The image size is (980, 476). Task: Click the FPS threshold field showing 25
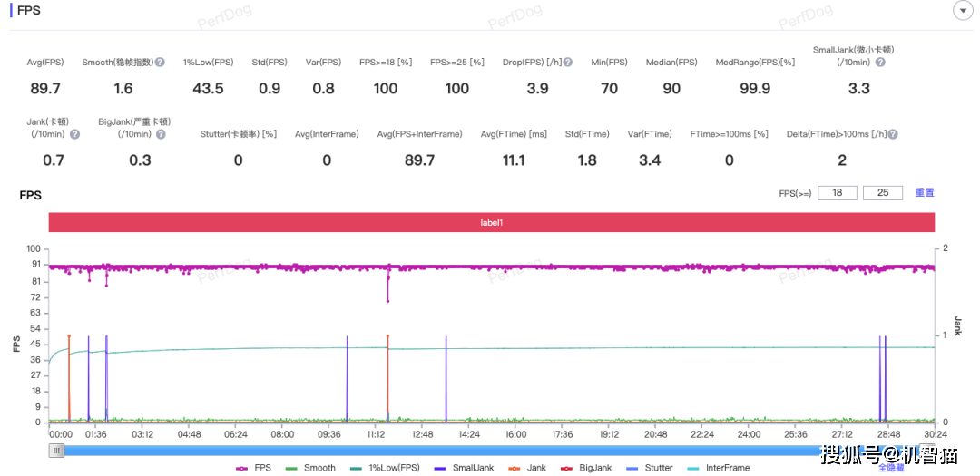[882, 193]
